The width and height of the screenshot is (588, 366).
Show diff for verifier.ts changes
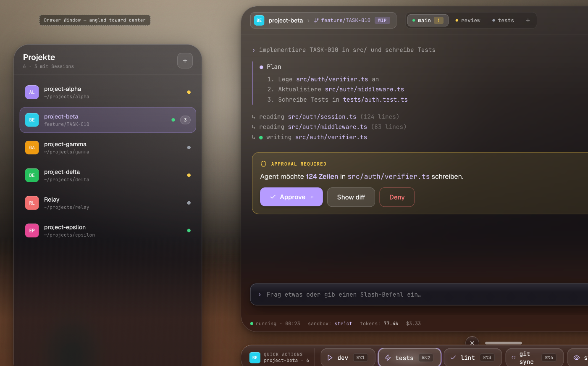(x=351, y=197)
